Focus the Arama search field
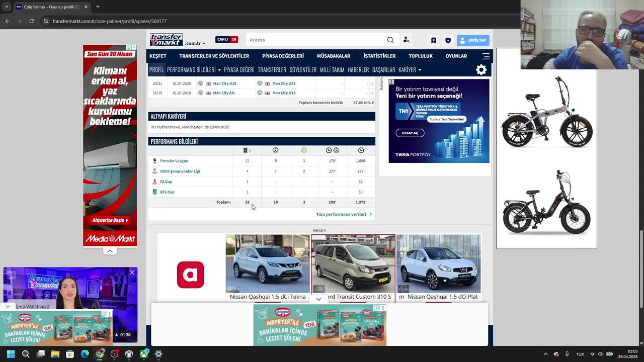 (x=316, y=40)
